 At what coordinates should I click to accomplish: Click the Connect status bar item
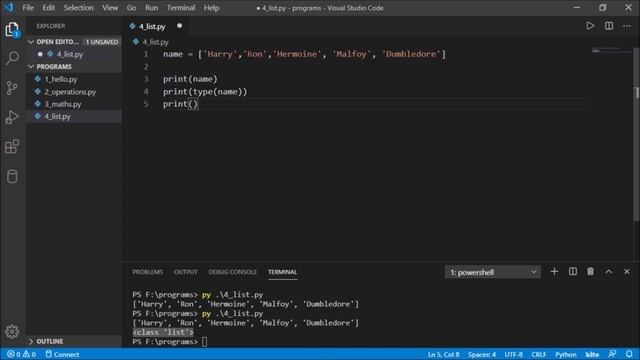[62, 354]
